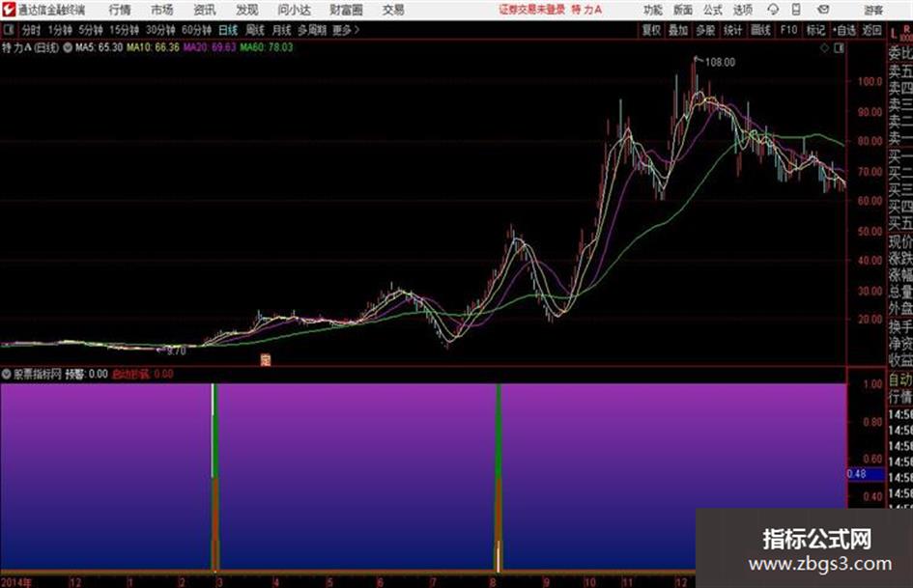The width and height of the screenshot is (913, 588).
Task: Select the 多周期 multi-period tab
Action: 312,30
